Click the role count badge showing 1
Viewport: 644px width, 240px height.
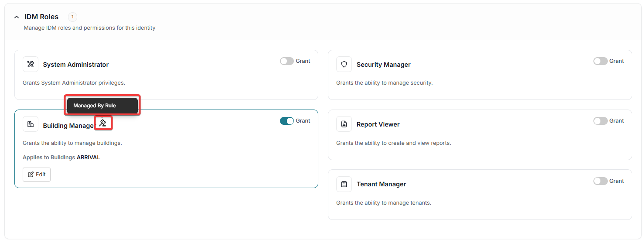point(72,17)
